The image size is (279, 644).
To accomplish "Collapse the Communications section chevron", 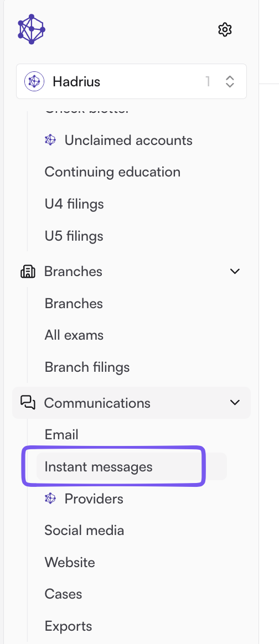I will [235, 403].
